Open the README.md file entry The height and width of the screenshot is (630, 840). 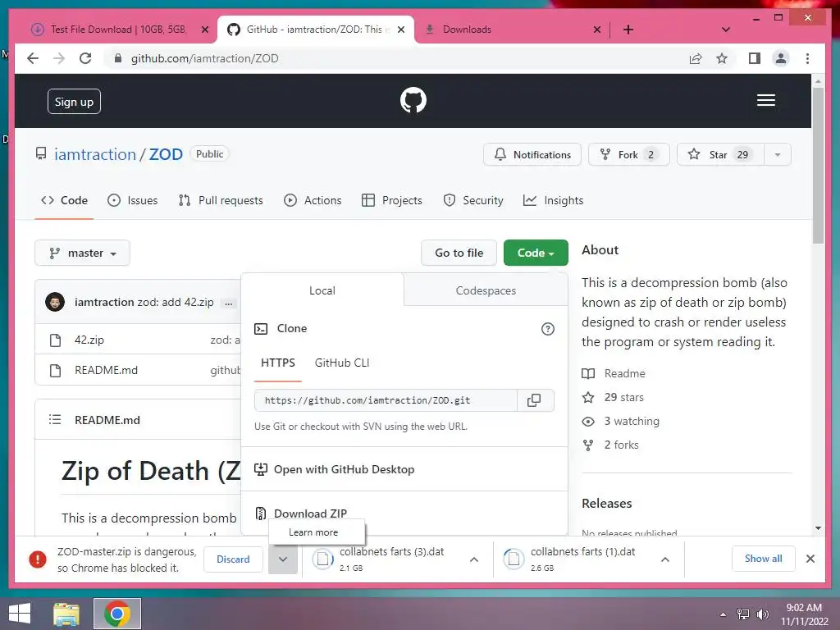pyautogui.click(x=106, y=370)
